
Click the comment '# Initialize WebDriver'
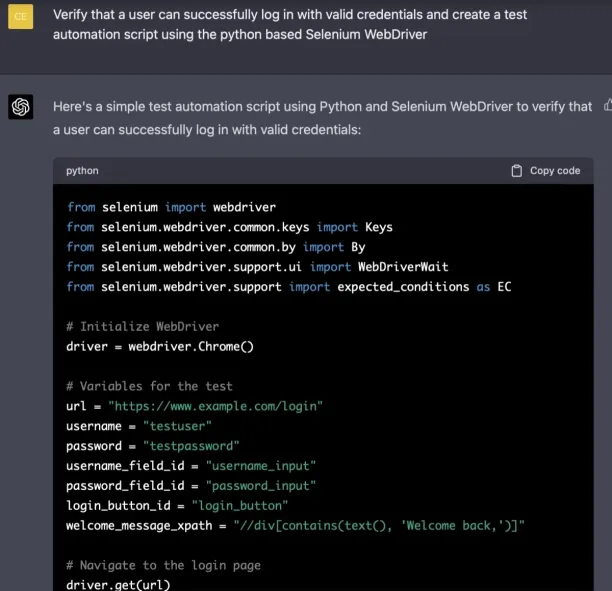click(x=142, y=326)
